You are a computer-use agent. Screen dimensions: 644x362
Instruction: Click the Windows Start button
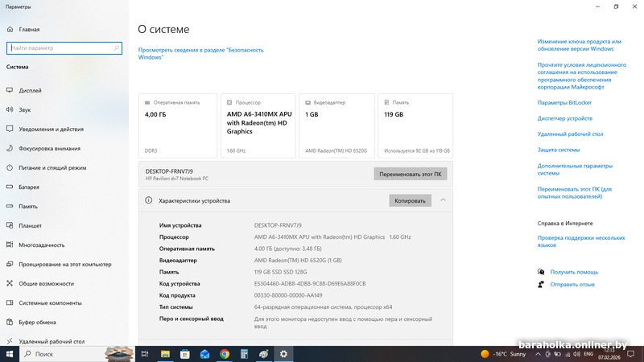point(10,354)
